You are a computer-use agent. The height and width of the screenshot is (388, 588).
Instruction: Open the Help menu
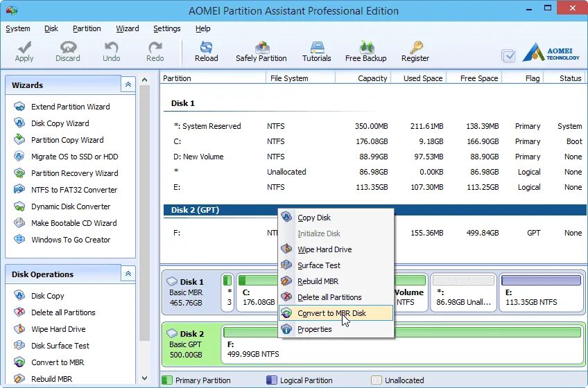203,28
